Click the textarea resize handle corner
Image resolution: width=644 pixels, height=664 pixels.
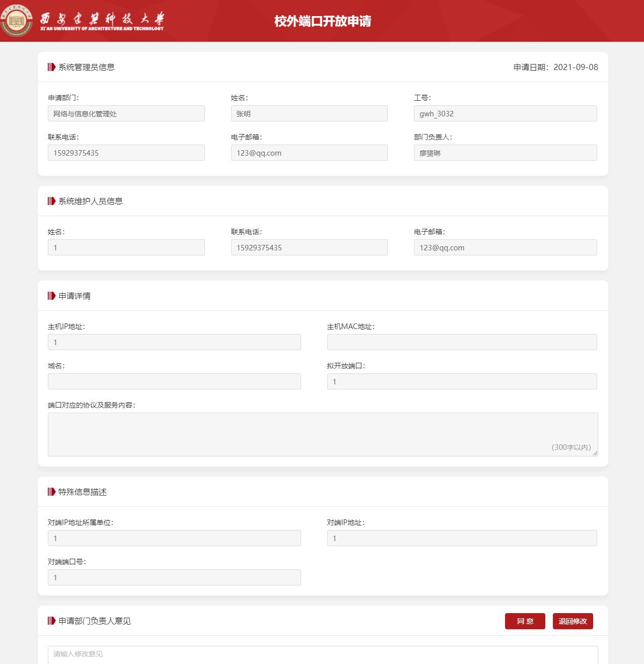tap(595, 453)
